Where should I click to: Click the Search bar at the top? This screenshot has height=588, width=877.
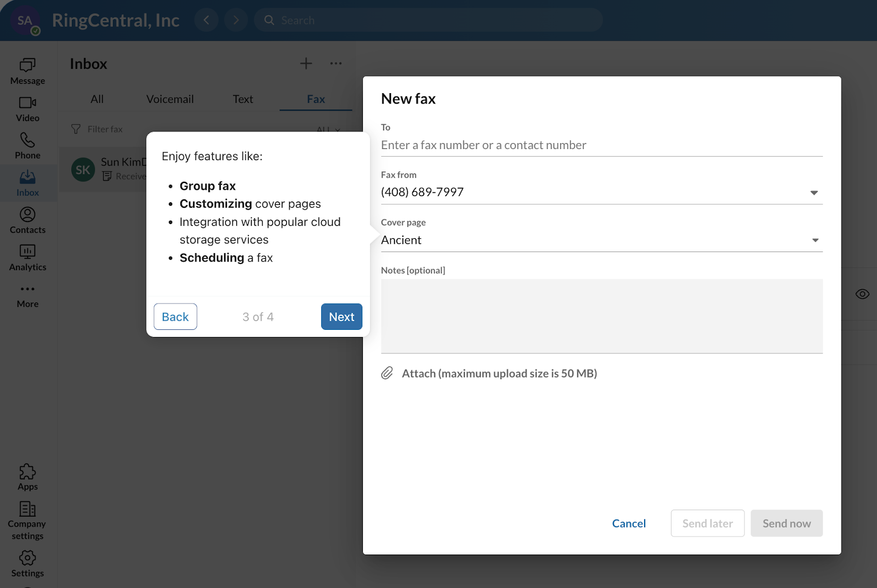428,20
